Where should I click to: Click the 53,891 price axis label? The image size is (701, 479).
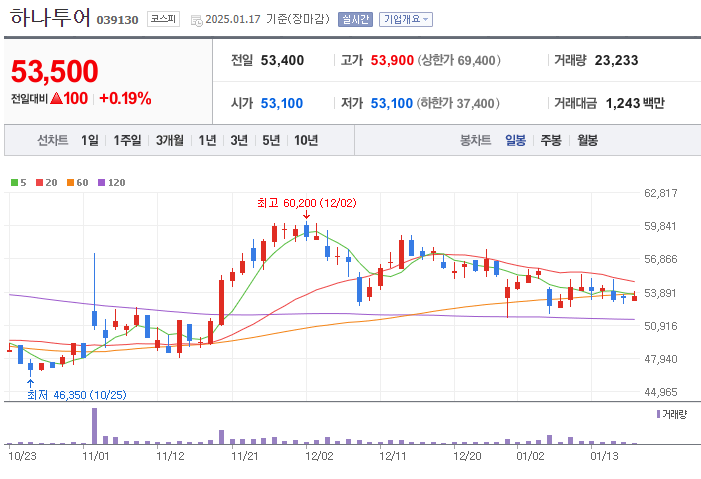660,293
